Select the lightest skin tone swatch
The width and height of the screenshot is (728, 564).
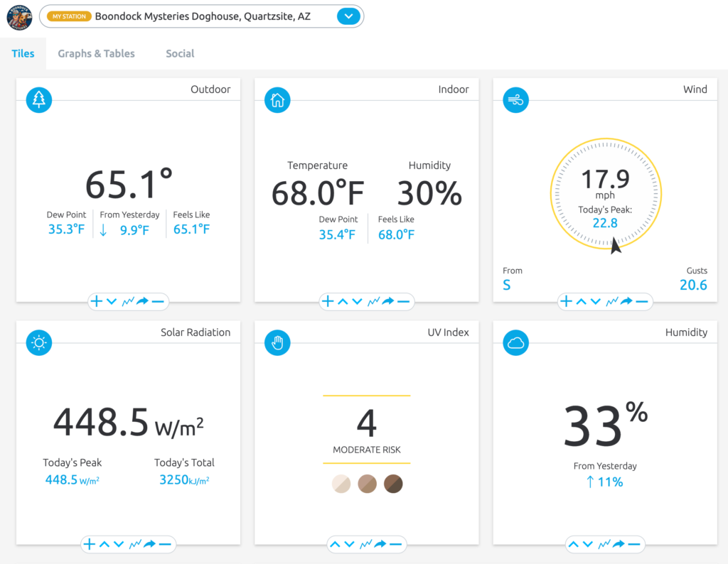(x=341, y=484)
